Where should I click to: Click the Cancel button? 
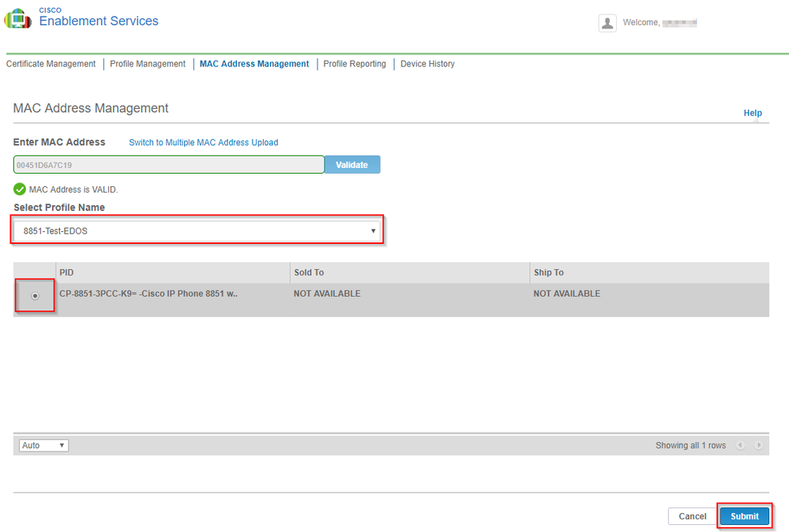click(x=693, y=516)
